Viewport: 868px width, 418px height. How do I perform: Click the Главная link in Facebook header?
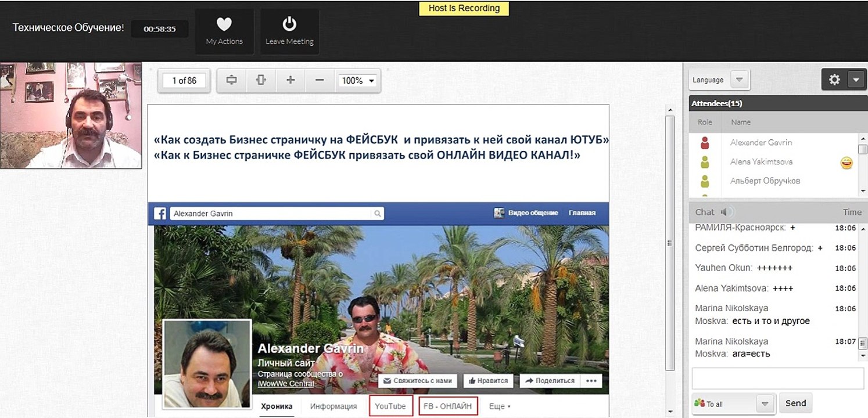click(582, 213)
